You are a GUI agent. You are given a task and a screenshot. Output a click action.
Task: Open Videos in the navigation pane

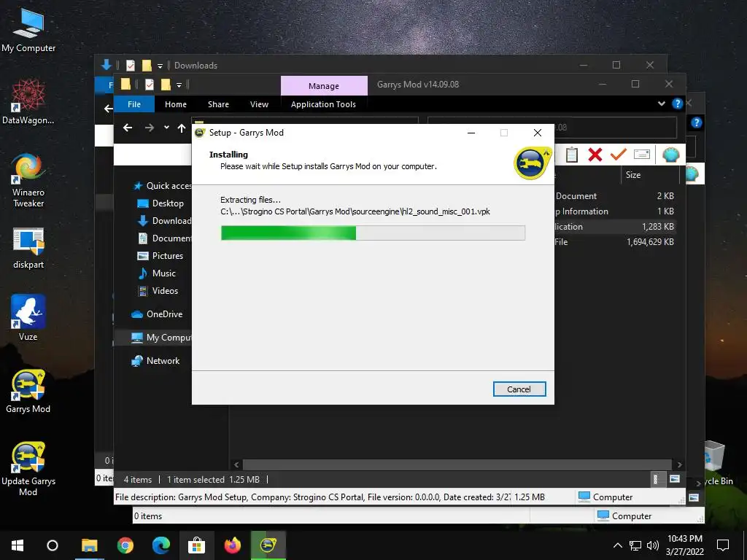tap(158, 291)
